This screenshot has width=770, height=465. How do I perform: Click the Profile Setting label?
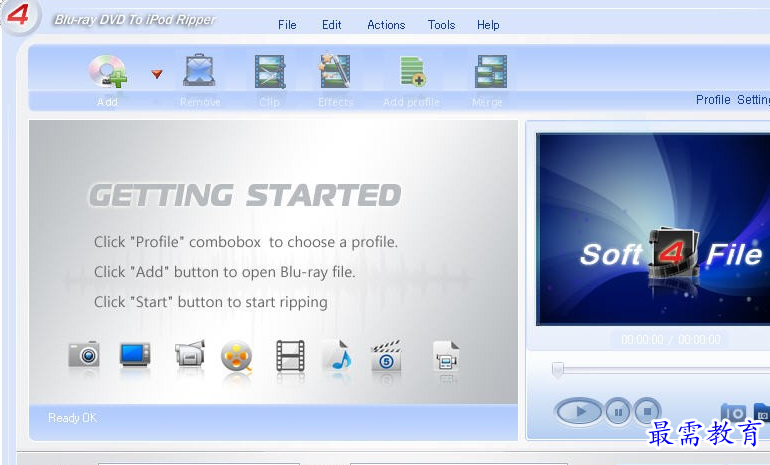(733, 100)
